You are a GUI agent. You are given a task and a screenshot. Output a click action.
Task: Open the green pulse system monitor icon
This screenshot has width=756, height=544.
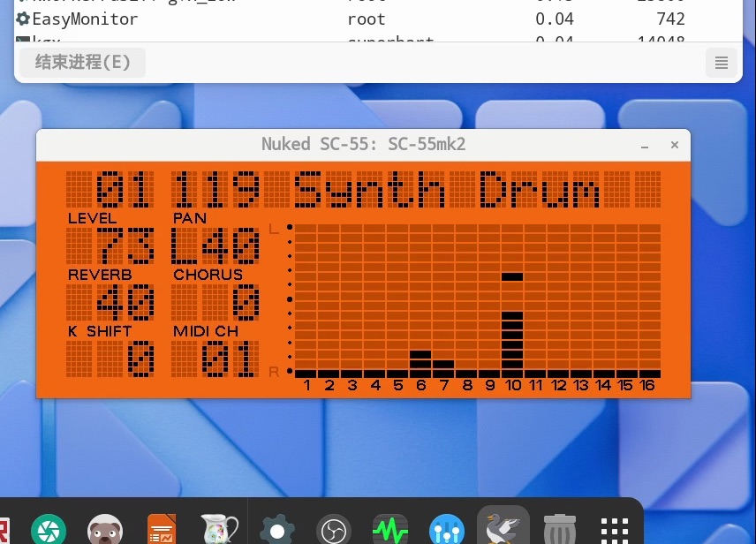[x=390, y=530]
